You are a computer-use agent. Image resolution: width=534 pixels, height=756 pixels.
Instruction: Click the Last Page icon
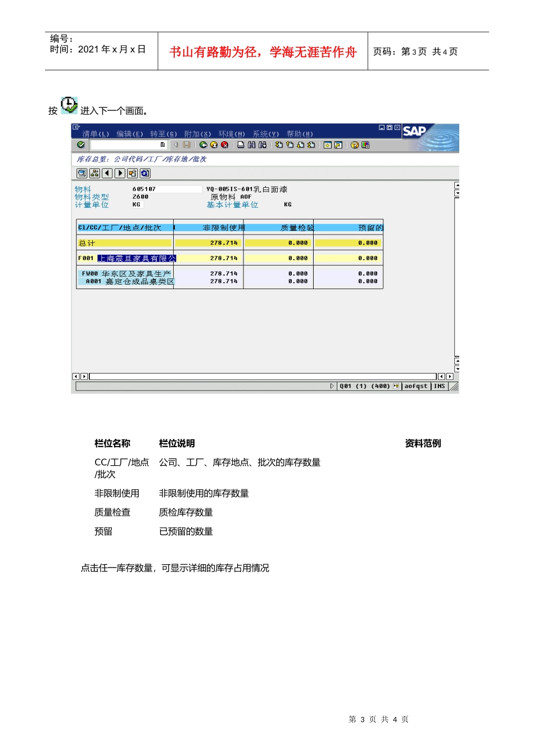click(311, 145)
